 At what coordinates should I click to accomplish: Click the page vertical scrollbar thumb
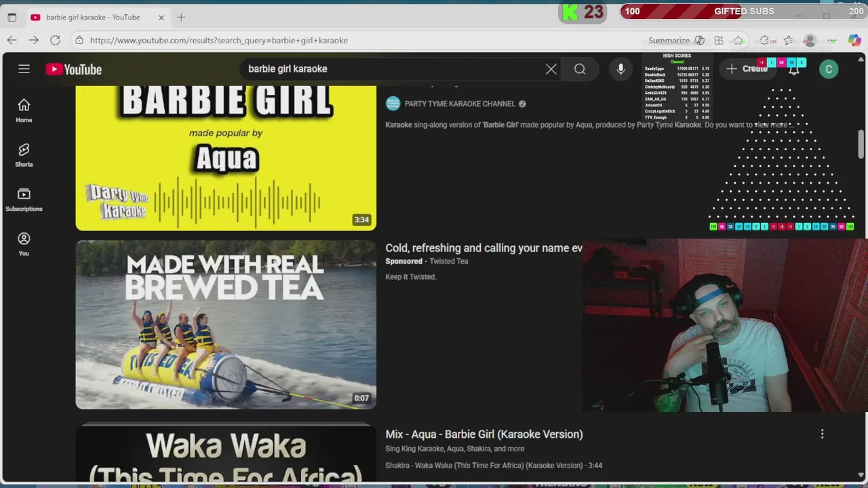(x=861, y=144)
